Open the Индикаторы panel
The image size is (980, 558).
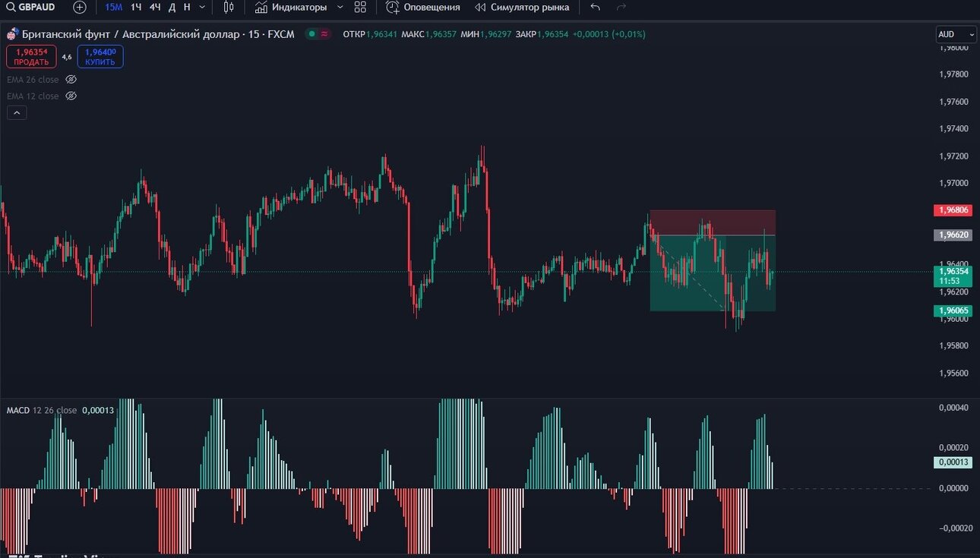(x=291, y=7)
